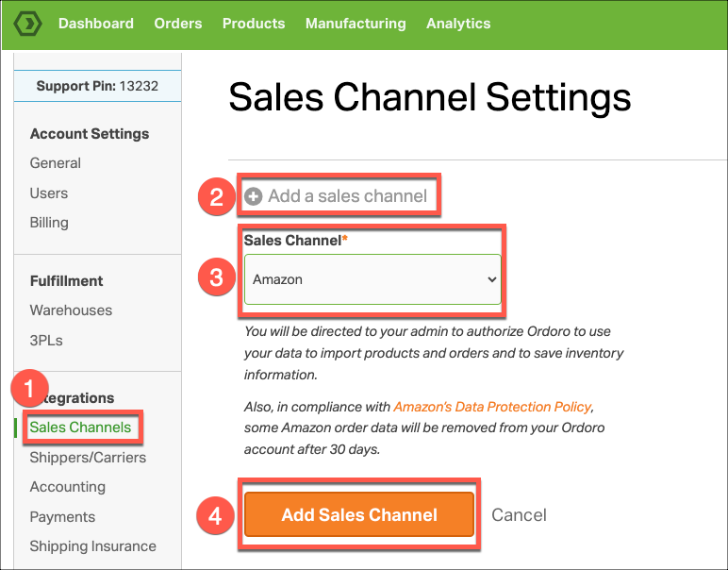The height and width of the screenshot is (570, 728).
Task: Click the Sales Channel* field label
Action: [296, 241]
